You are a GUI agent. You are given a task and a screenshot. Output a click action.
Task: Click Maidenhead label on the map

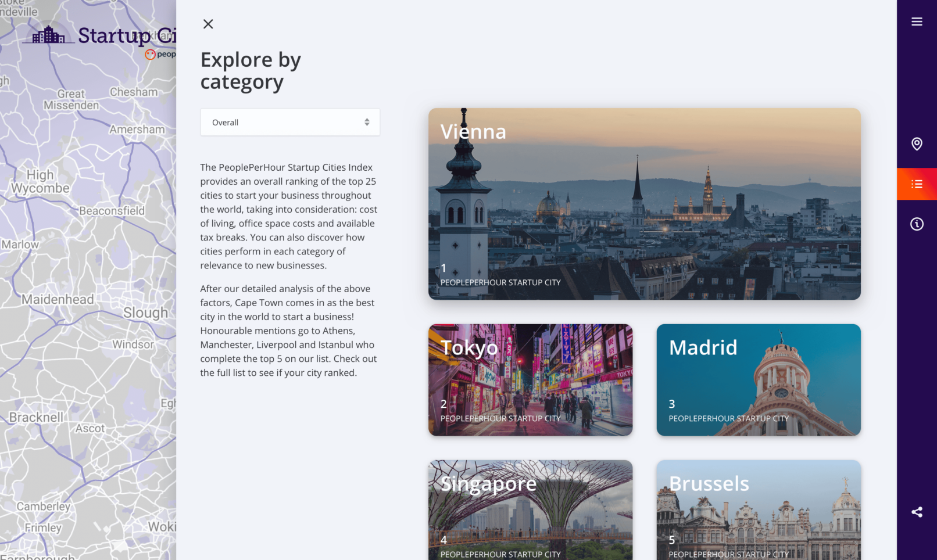click(58, 300)
